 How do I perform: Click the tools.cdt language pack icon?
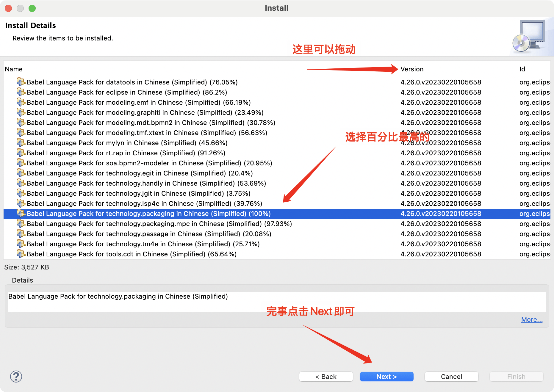tap(21, 254)
